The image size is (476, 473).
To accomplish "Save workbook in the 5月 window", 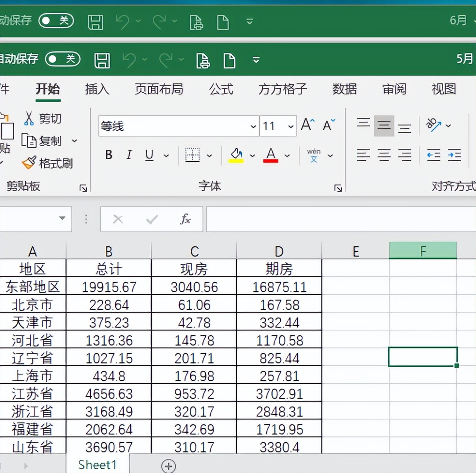I will pyautogui.click(x=102, y=60).
